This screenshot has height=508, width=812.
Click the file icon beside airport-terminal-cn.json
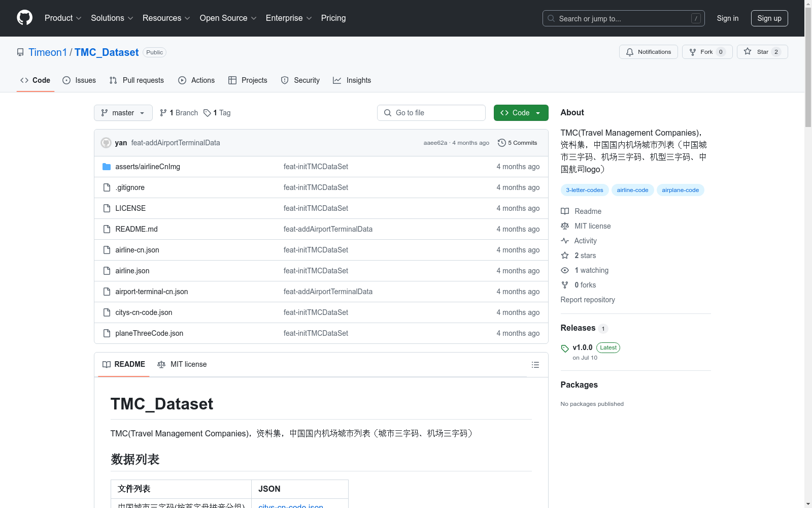tap(107, 292)
